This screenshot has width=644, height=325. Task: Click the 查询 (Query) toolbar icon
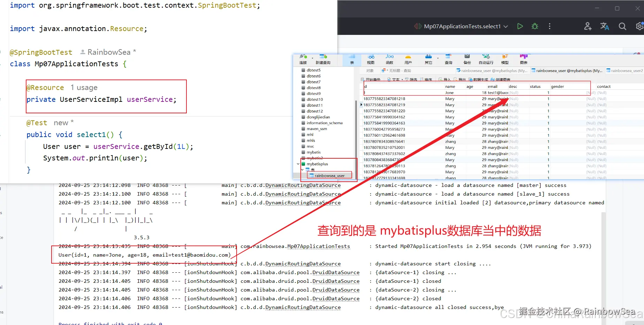[449, 59]
